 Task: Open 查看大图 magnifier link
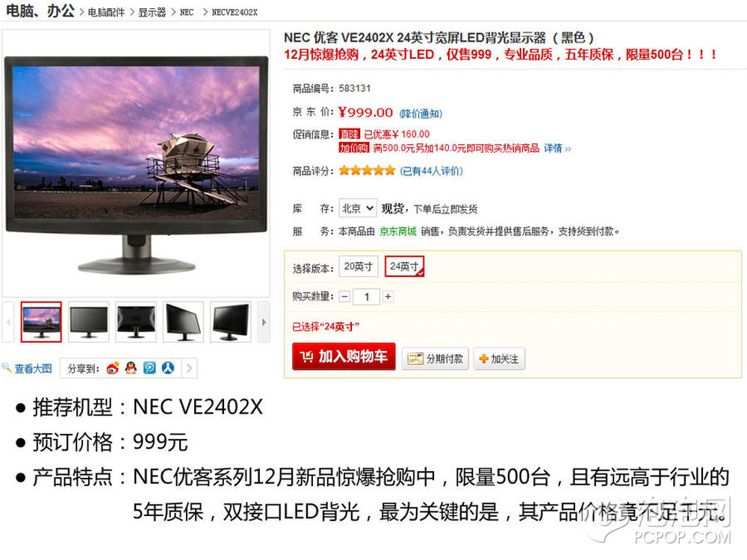coord(27,368)
